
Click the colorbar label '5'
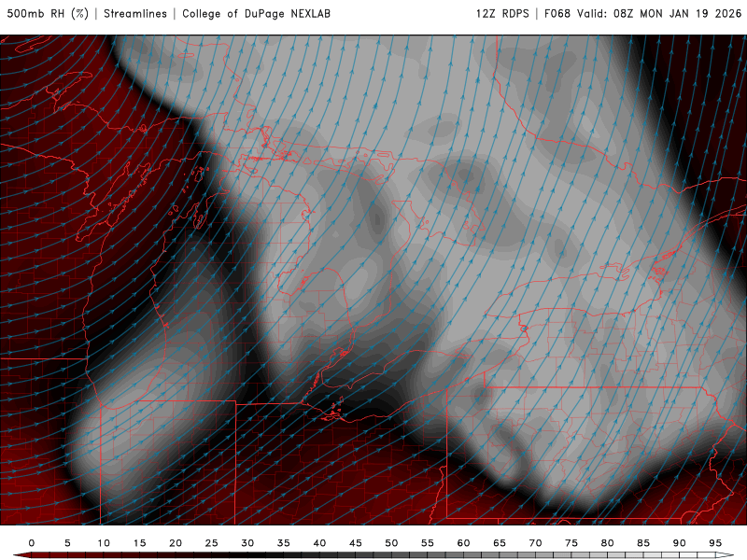pos(67,543)
